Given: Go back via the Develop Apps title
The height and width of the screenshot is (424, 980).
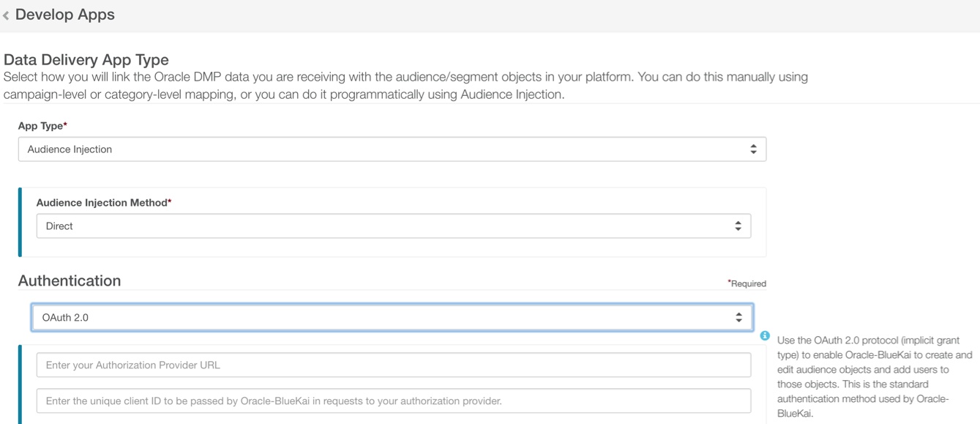Looking at the screenshot, I should click(64, 15).
